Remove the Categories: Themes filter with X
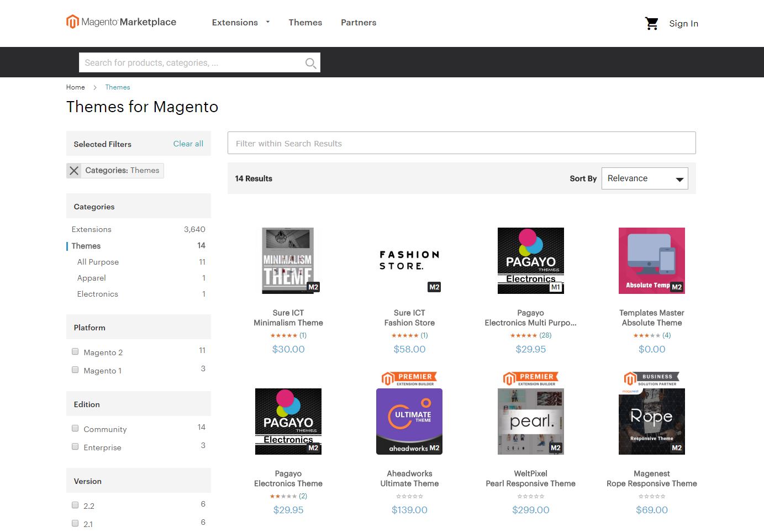This screenshot has width=764, height=532. point(74,171)
